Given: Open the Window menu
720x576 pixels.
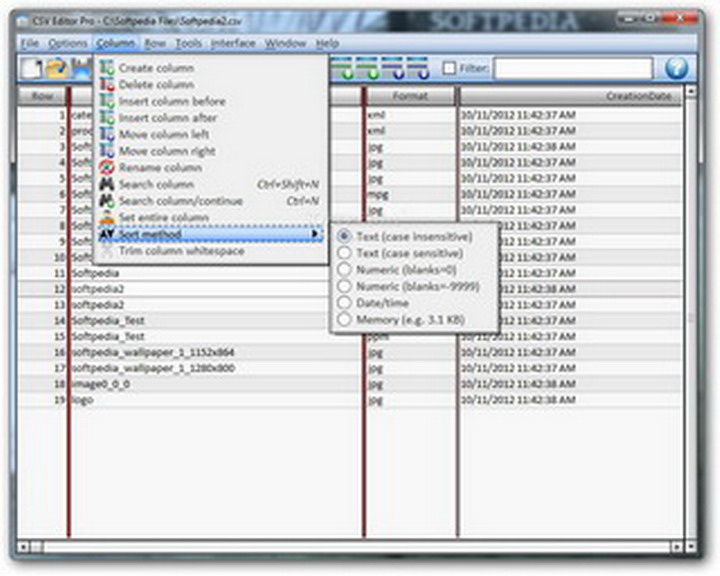Looking at the screenshot, I should point(285,44).
